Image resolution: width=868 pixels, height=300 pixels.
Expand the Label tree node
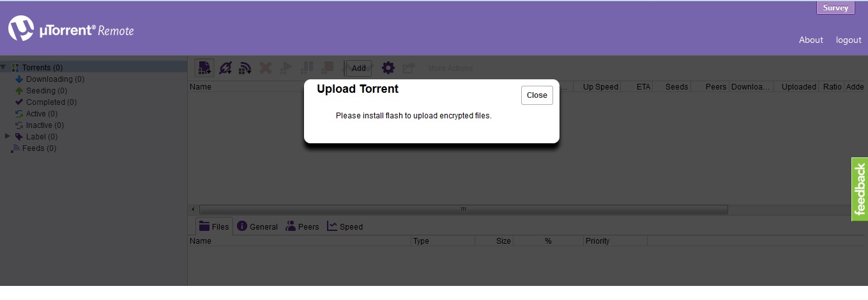8,136
